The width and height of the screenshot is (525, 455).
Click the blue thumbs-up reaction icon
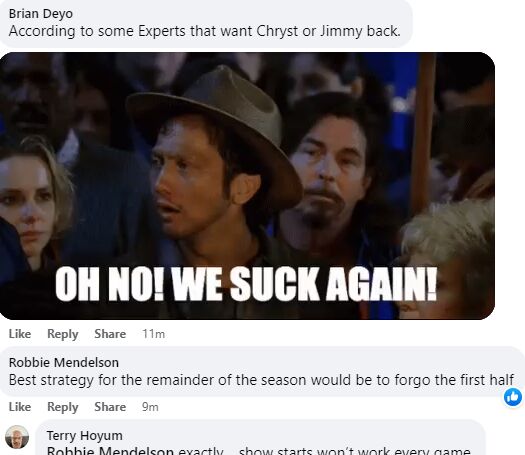513,397
